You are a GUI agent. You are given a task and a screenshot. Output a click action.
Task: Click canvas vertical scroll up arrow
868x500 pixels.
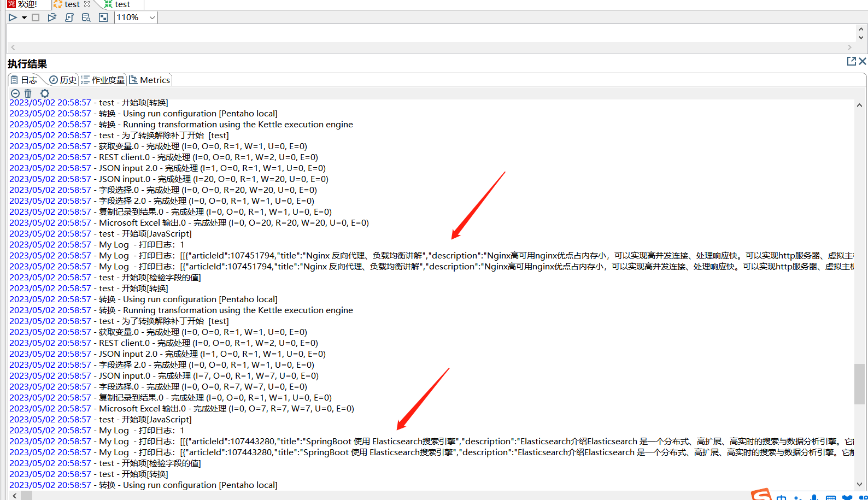click(x=861, y=30)
